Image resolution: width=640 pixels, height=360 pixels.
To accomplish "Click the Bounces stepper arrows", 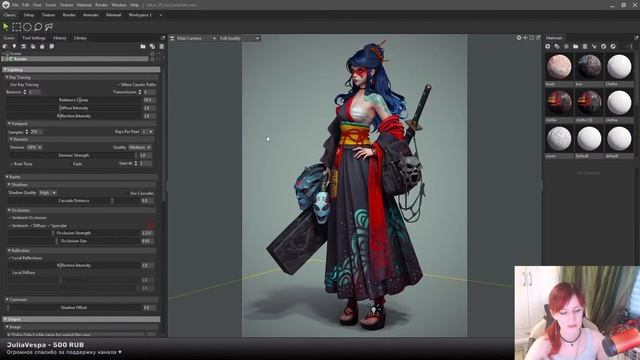I will (25, 92).
